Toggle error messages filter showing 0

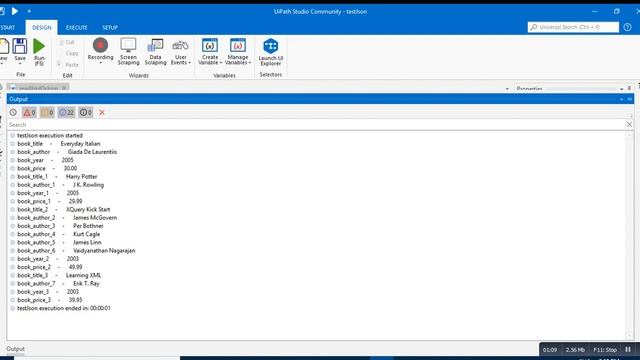[29, 112]
